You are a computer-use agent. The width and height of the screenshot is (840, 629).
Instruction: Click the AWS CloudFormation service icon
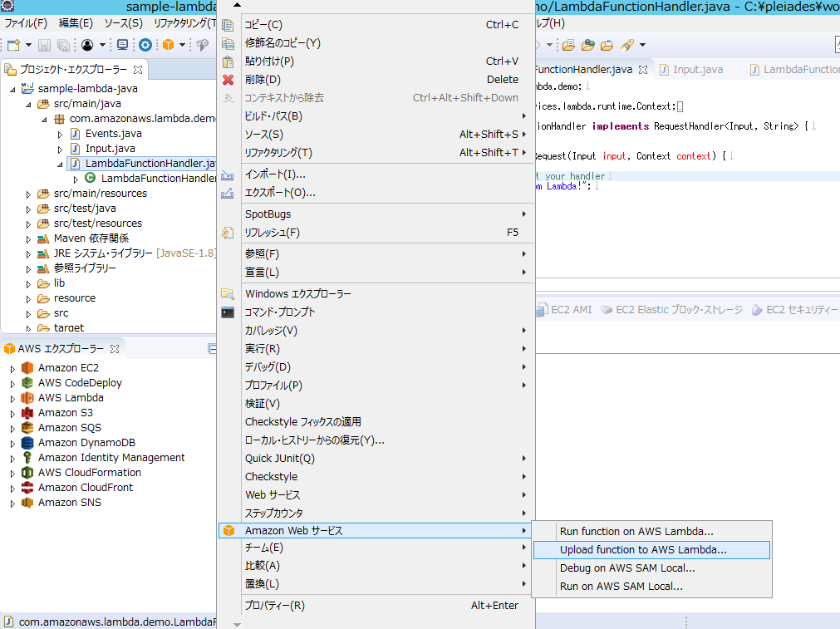click(27, 473)
